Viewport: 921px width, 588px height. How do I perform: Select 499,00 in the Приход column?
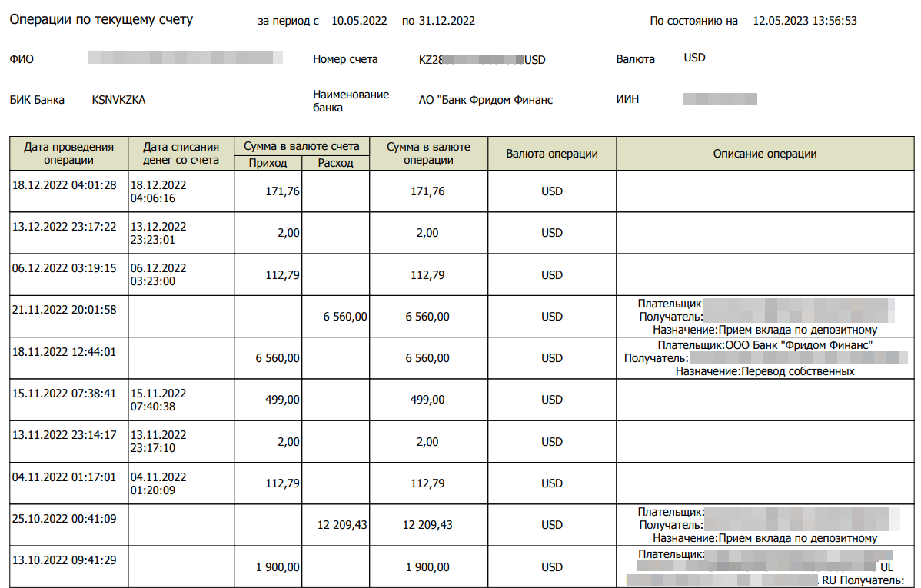(x=282, y=400)
